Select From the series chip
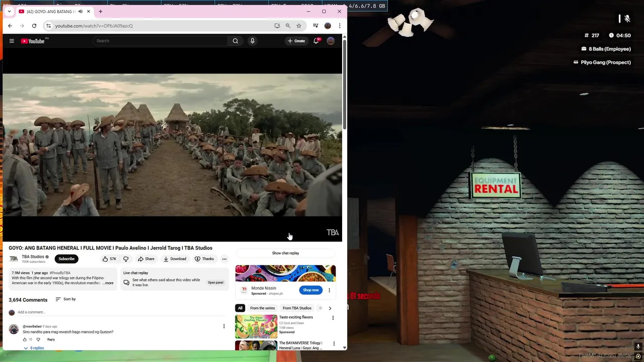This screenshot has width=644, height=362. pos(262,308)
